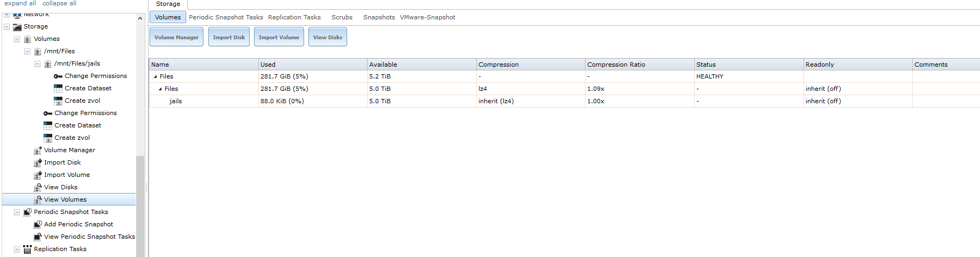Select Volume Manager in the tree
This screenshot has width=980, height=257.
(x=69, y=150)
